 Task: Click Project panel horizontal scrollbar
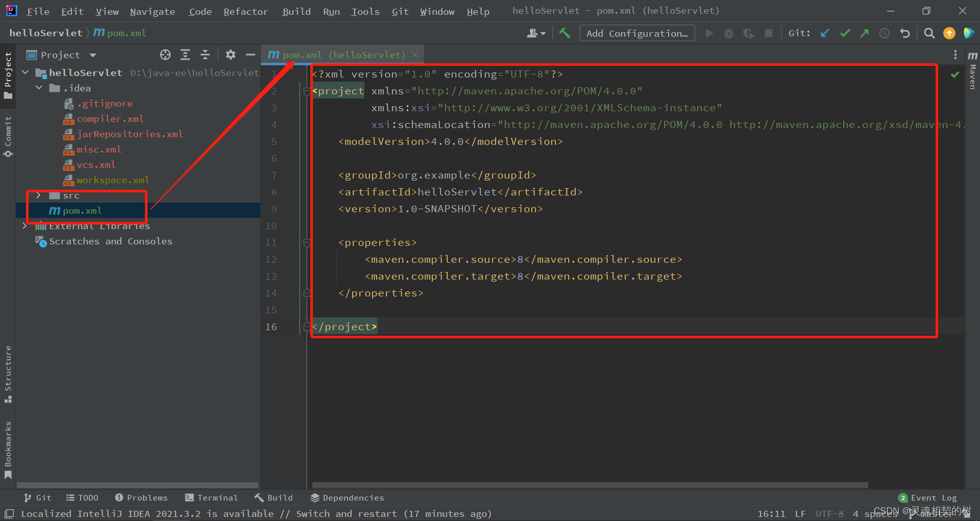pyautogui.click(x=137, y=485)
